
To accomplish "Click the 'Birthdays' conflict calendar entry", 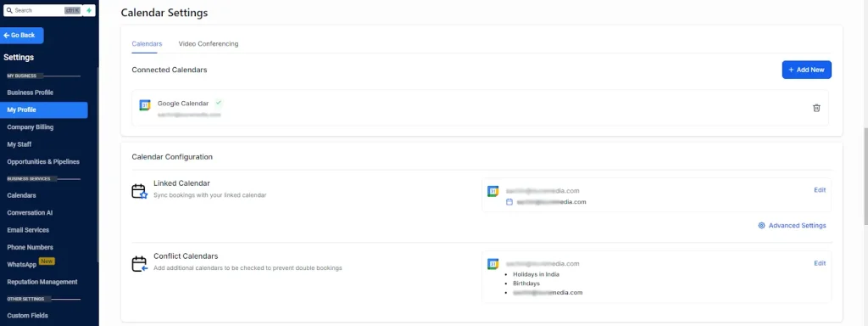I will (x=526, y=284).
